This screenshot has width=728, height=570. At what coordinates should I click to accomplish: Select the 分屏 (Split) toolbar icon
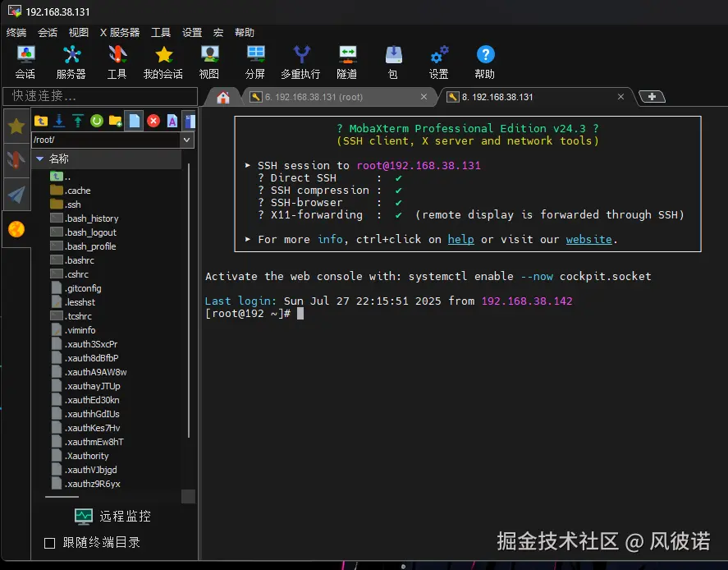pos(255,62)
